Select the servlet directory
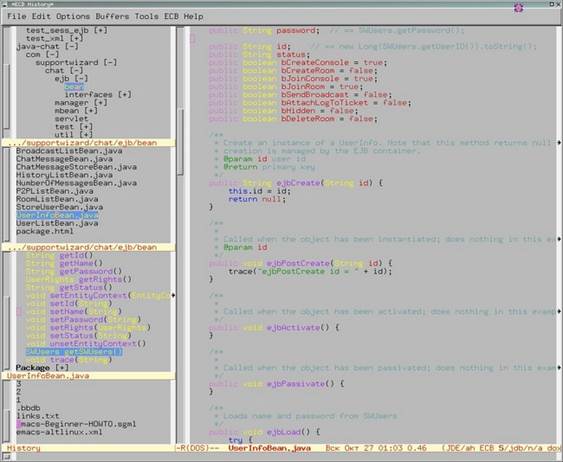Screen dimensions: 563x462 pos(71,119)
